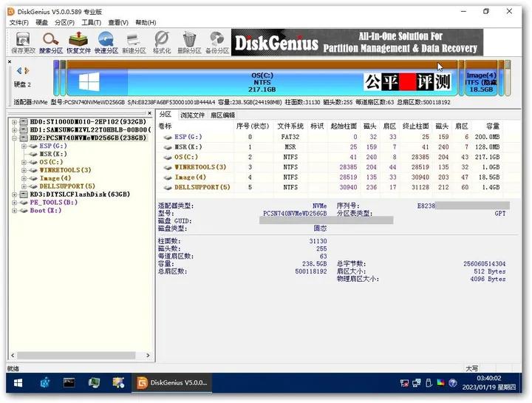Viewport: 532px width, 403px height.
Task: Open the 工具(T) menu
Action: coord(91,22)
